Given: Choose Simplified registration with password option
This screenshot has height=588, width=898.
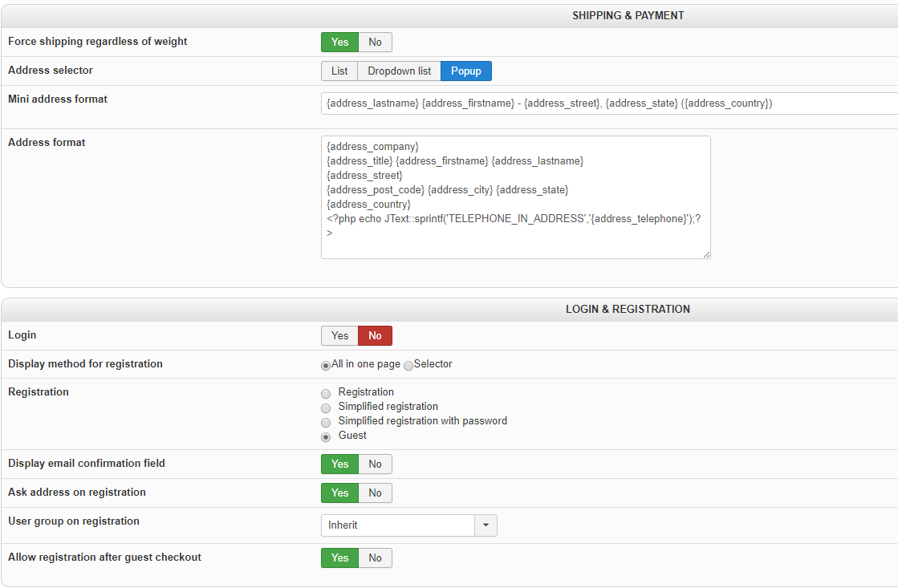Looking at the screenshot, I should [x=326, y=423].
